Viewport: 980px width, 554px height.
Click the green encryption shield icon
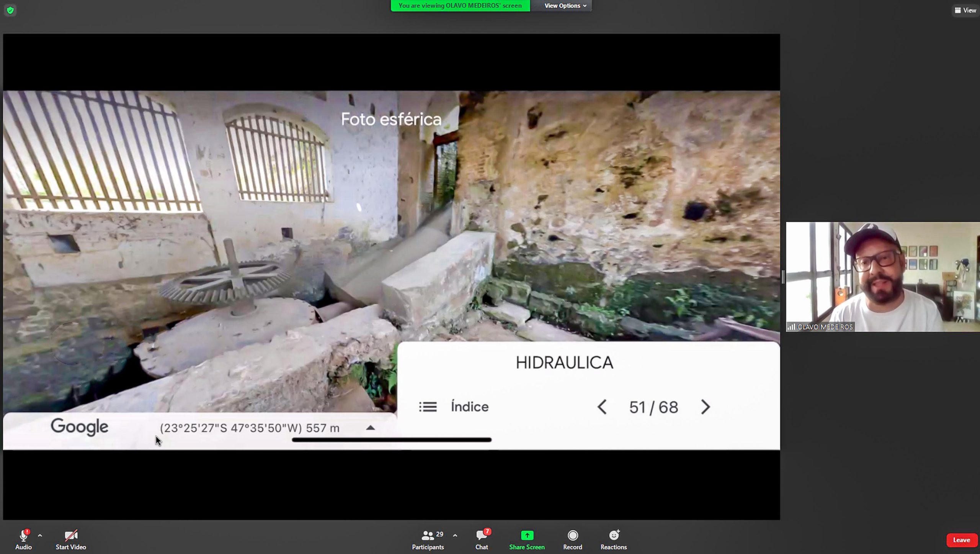(10, 10)
